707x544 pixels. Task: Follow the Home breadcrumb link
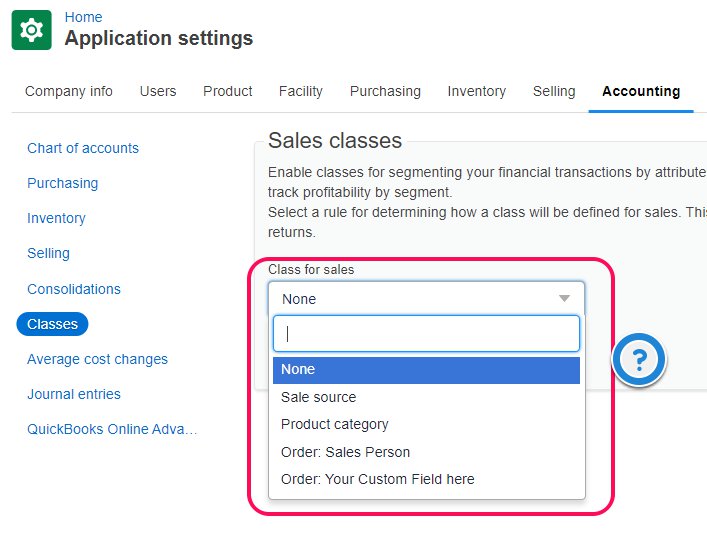click(x=83, y=17)
